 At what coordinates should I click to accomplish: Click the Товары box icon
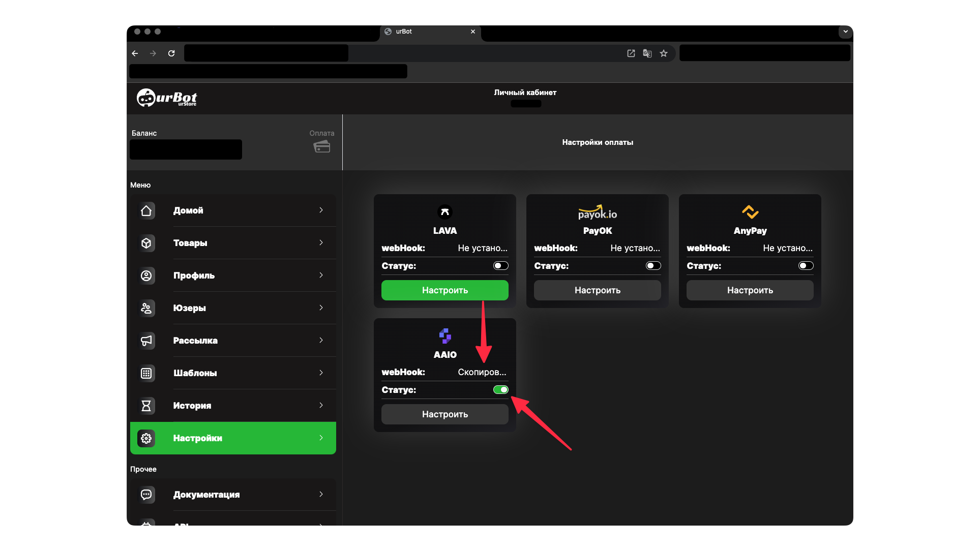[146, 243]
